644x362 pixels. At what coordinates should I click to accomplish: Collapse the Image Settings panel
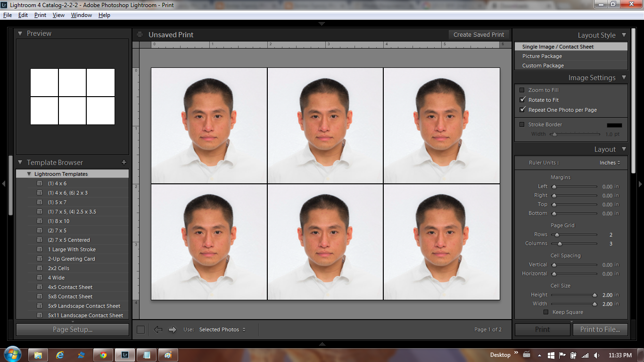(624, 77)
